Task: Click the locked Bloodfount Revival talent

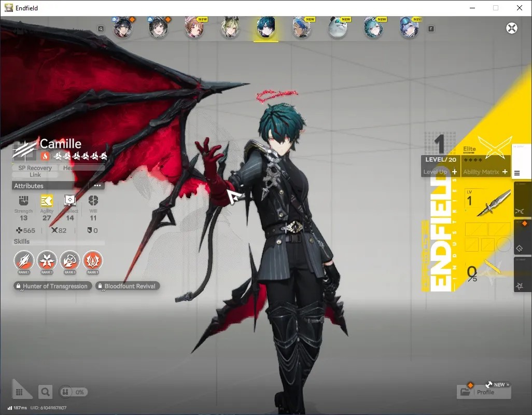Action: click(128, 286)
